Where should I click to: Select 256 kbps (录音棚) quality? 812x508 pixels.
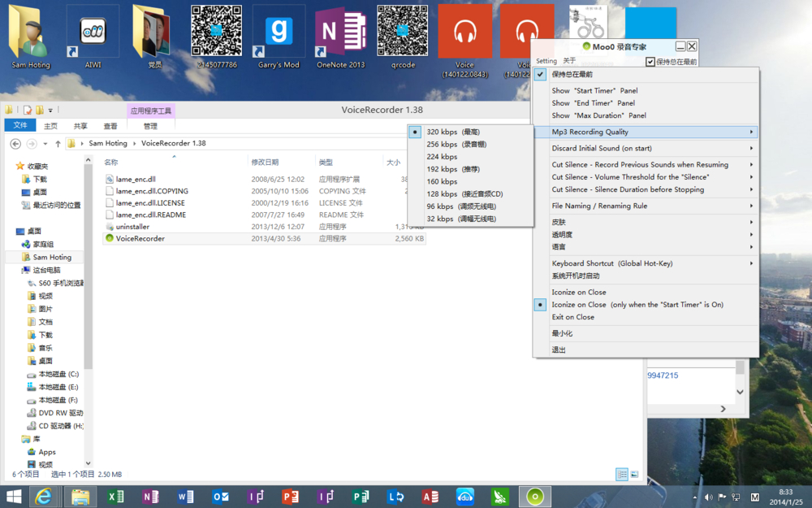coord(471,144)
